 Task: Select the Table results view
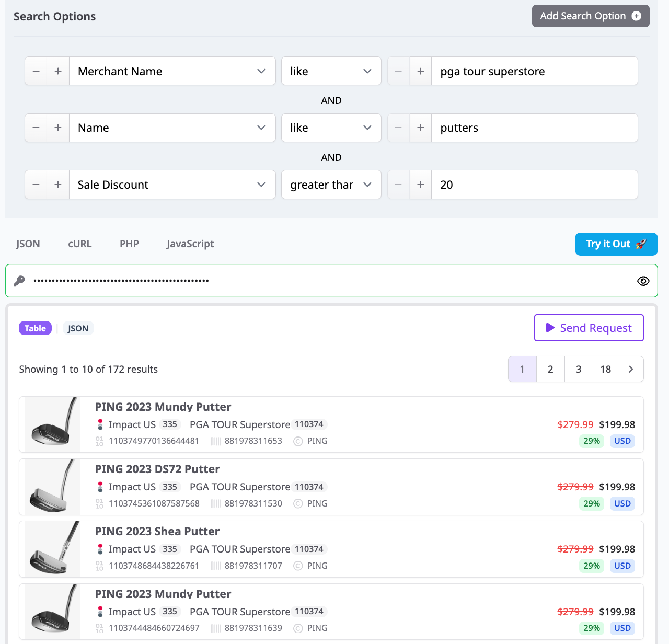tap(35, 328)
